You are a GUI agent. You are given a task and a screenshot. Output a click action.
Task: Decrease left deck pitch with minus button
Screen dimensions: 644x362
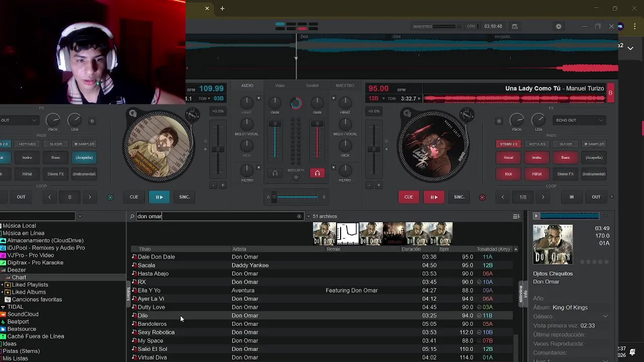tap(213, 185)
